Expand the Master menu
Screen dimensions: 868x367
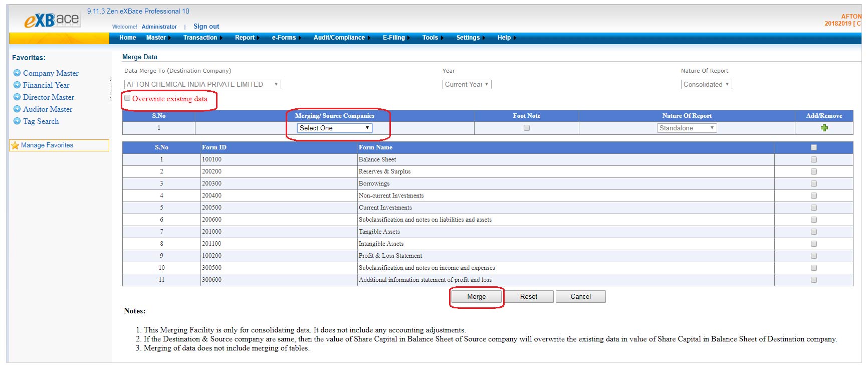coord(158,38)
